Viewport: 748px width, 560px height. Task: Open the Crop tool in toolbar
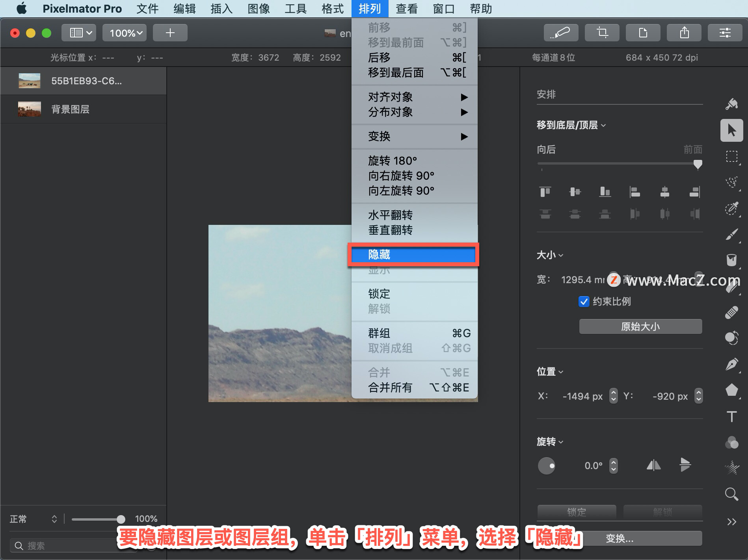602,33
